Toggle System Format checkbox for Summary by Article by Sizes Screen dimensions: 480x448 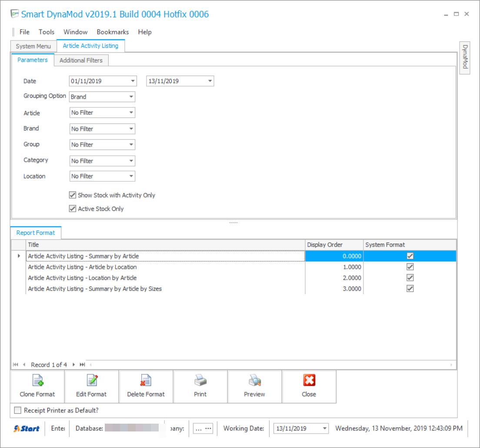pyautogui.click(x=410, y=288)
